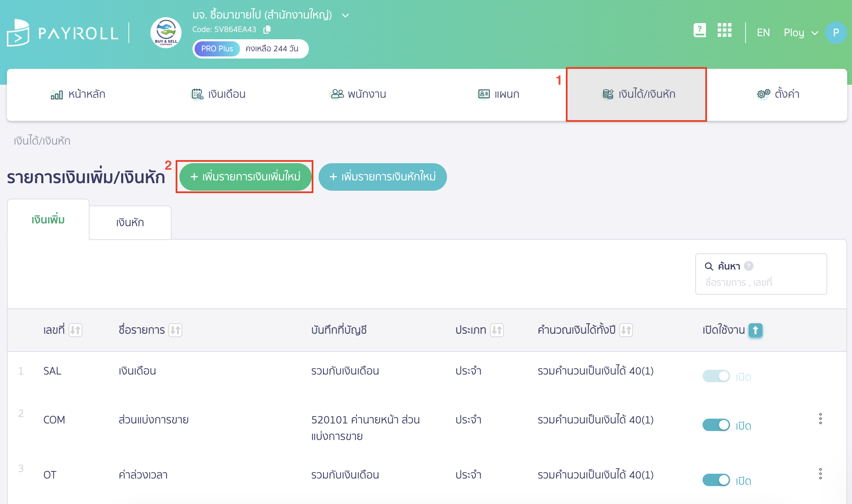Image resolution: width=852 pixels, height=504 pixels.
Task: Open the help manual book icon
Action: point(699,31)
